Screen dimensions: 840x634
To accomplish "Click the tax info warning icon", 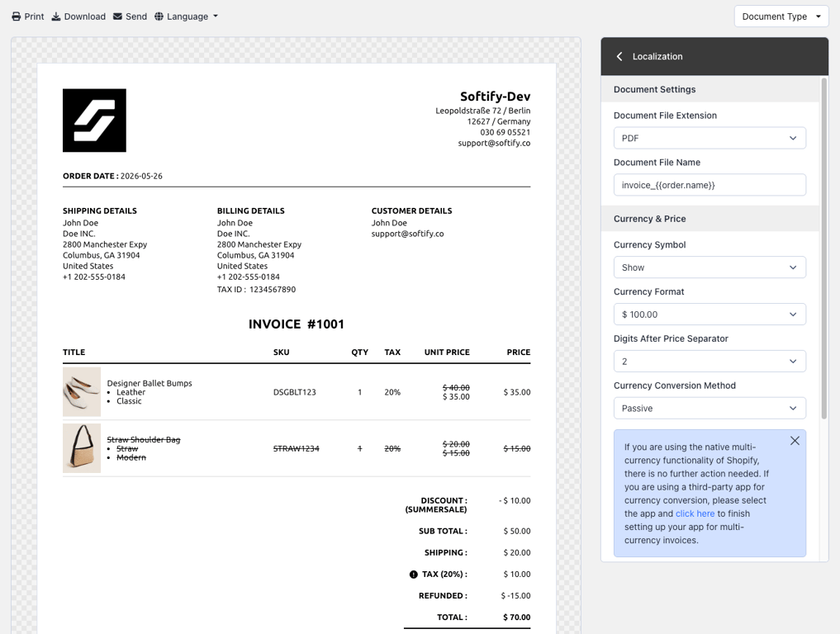I will click(x=414, y=575).
